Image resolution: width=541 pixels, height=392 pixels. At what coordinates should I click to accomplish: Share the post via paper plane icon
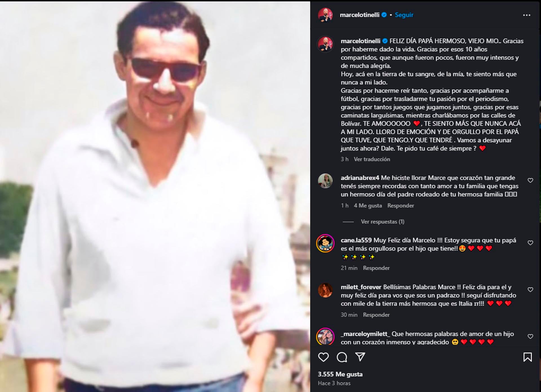(360, 357)
